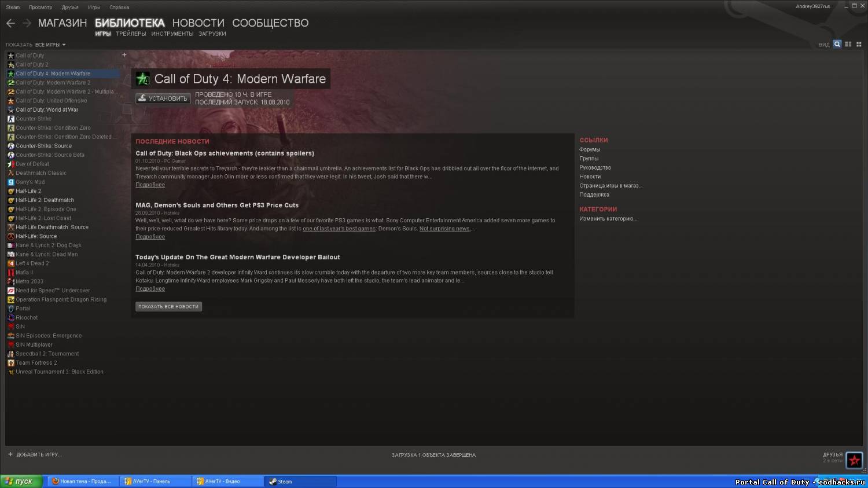Click the Left 4 Dead 2 icon
The height and width of the screenshot is (488, 868).
[x=10, y=263]
